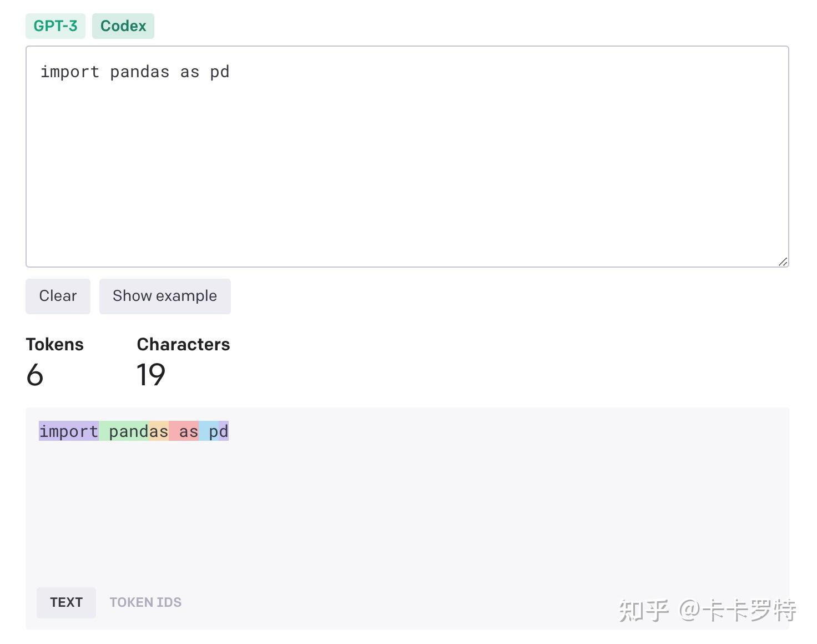Switch to the GPT-3 tokenizer tab
The height and width of the screenshot is (644, 817).
point(55,26)
